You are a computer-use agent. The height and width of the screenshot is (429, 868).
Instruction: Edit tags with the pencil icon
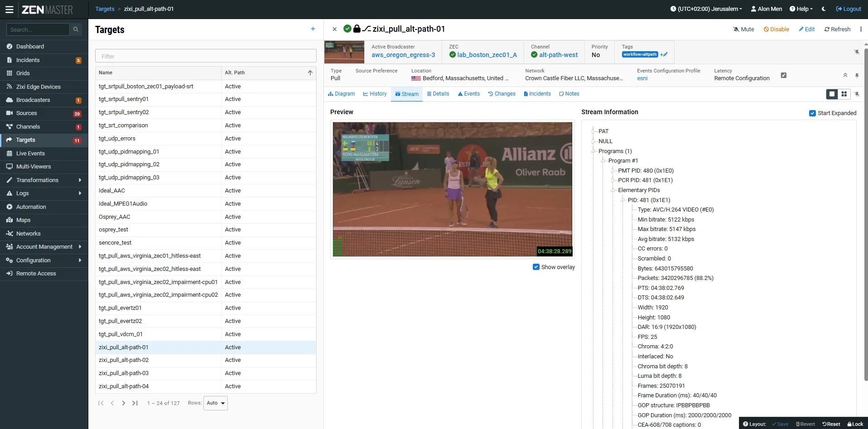point(664,54)
